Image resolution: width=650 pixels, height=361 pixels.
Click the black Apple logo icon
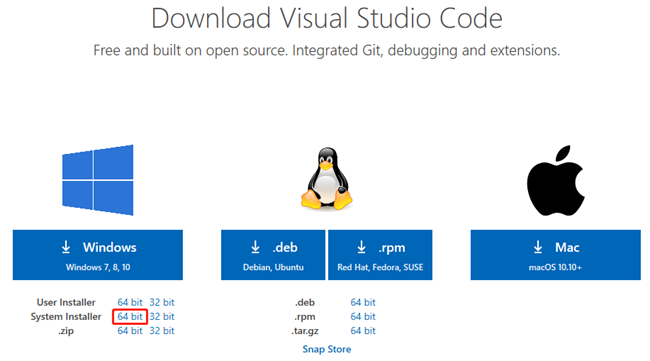(555, 180)
